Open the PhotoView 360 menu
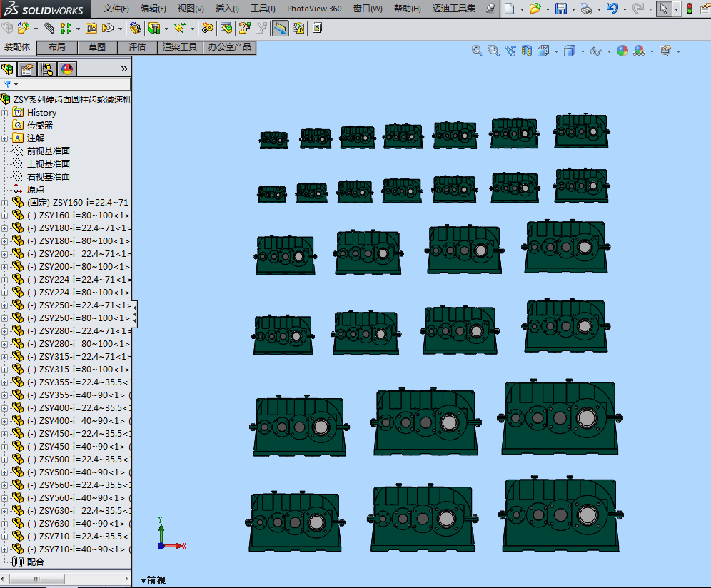The width and height of the screenshot is (711, 588). click(314, 9)
